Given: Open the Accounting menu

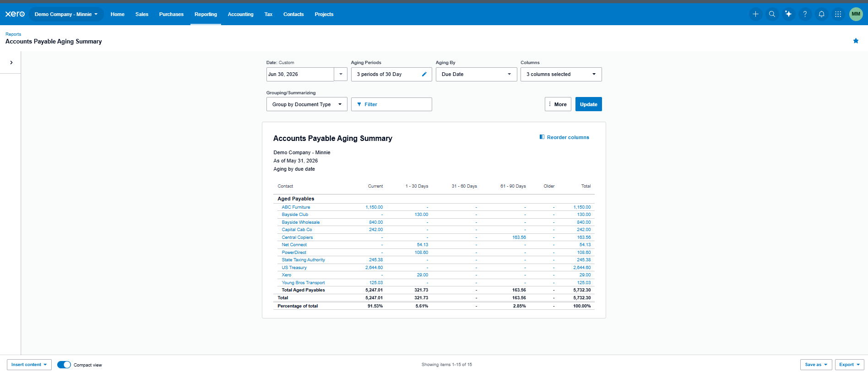Looking at the screenshot, I should tap(241, 14).
